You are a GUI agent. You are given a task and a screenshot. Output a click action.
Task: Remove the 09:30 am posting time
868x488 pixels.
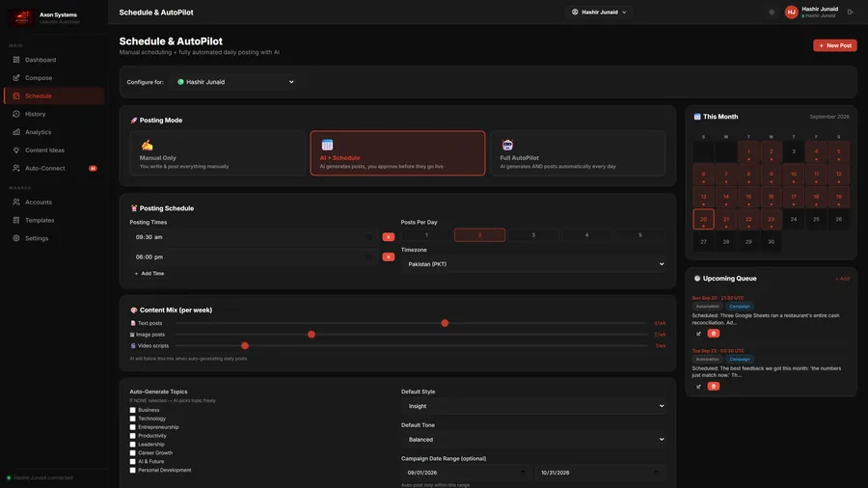pos(389,237)
